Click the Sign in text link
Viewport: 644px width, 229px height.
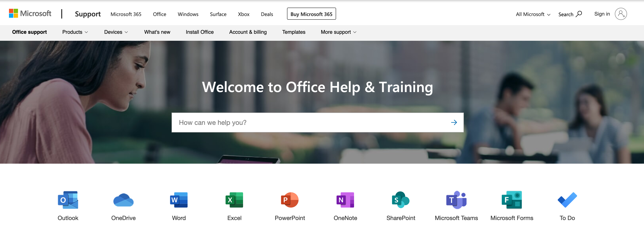pos(602,14)
